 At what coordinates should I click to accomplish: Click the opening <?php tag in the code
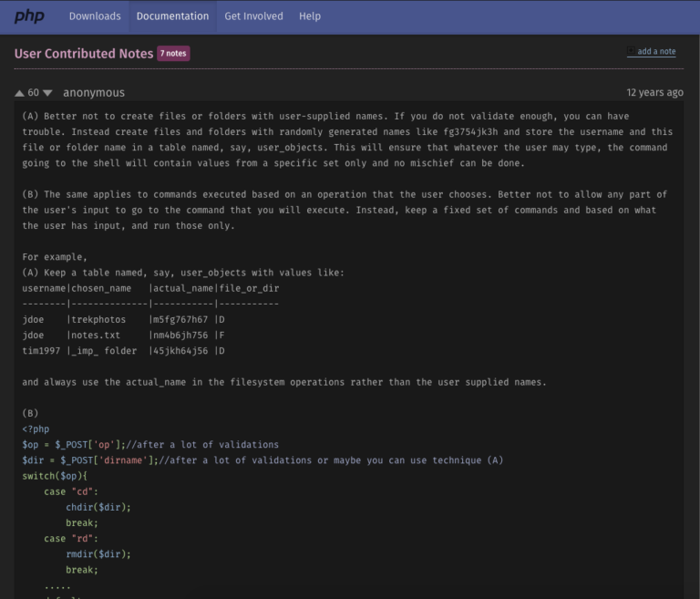click(x=37, y=429)
